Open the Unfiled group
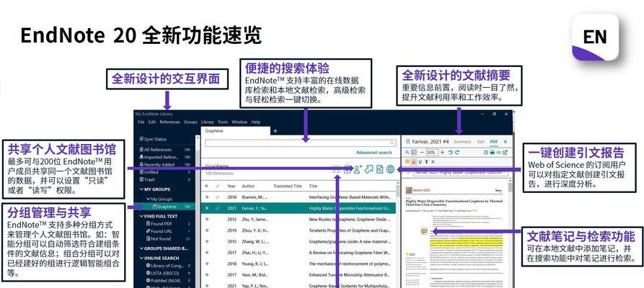 coord(149,172)
